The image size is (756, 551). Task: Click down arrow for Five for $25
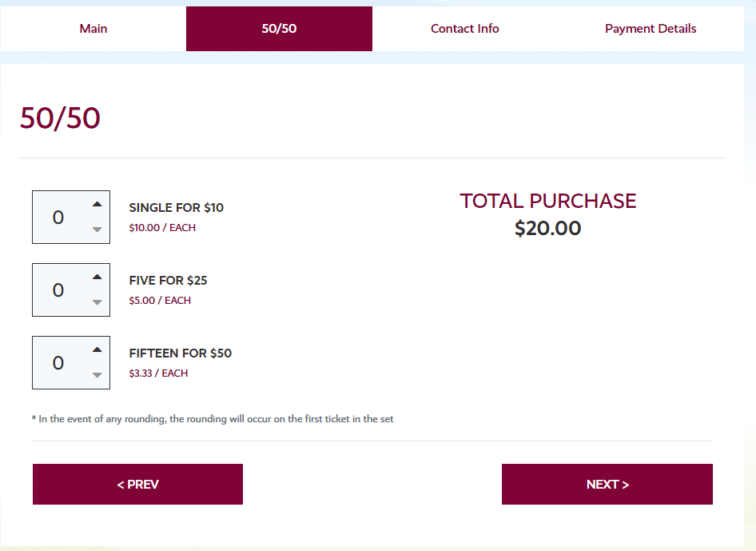[97, 302]
